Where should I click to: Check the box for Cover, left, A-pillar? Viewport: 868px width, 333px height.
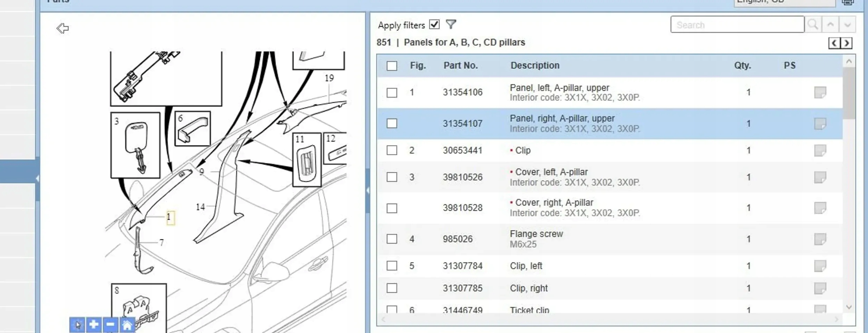tap(392, 177)
